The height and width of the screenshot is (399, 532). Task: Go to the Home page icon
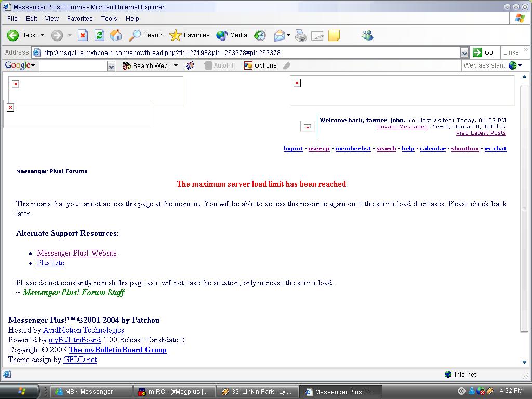click(116, 35)
